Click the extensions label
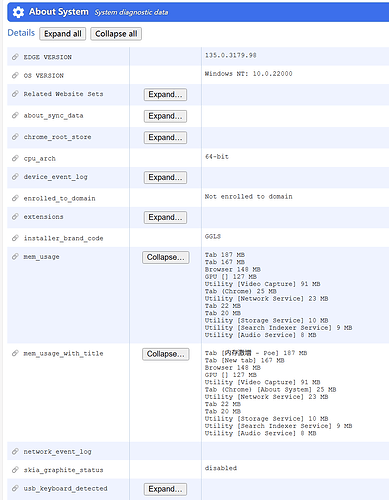Screen dimensions: 389x500 point(43,217)
